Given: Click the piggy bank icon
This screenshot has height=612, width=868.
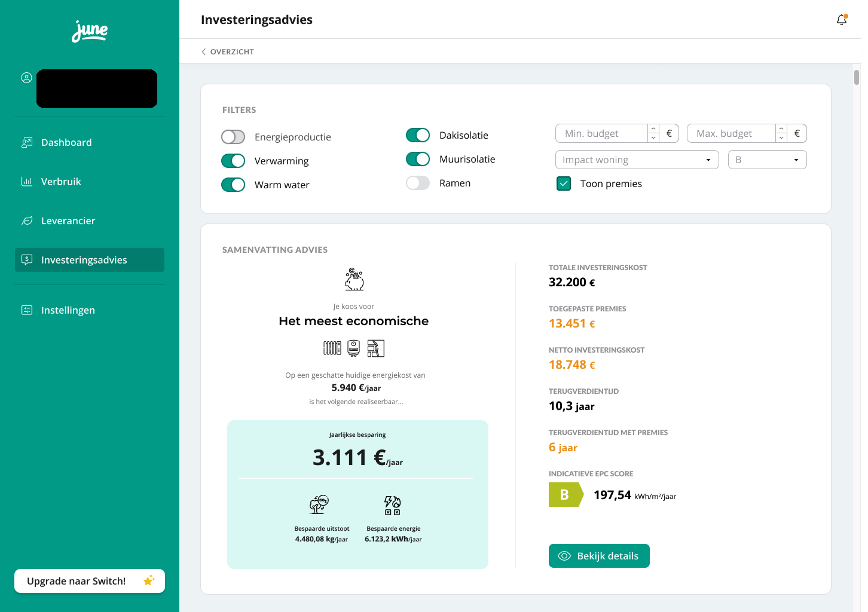Looking at the screenshot, I should (354, 279).
